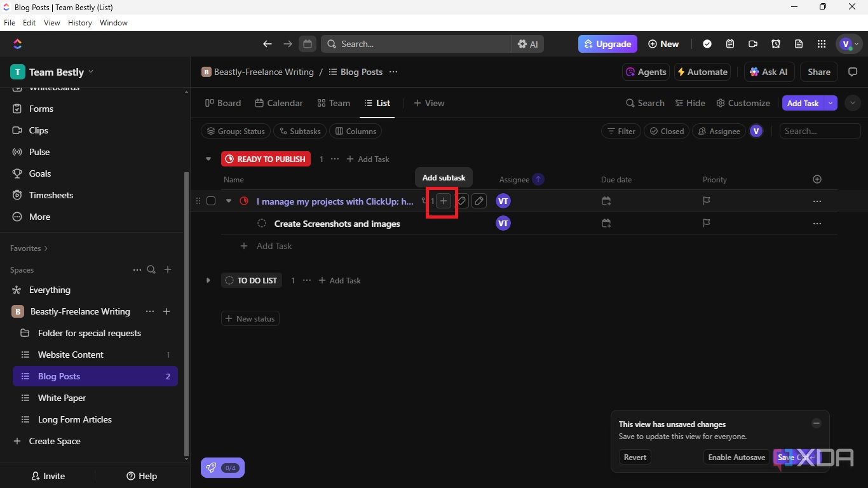Open the Window menu
The height and width of the screenshot is (488, 868).
[x=114, y=22]
